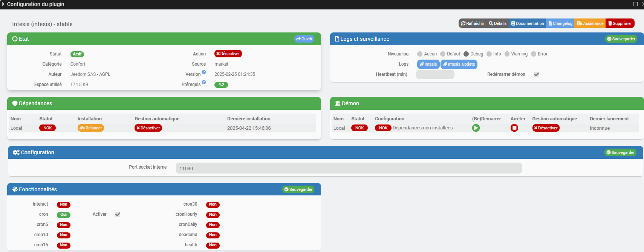Click the Version help question icon
The image size is (644, 252).
(x=204, y=72)
